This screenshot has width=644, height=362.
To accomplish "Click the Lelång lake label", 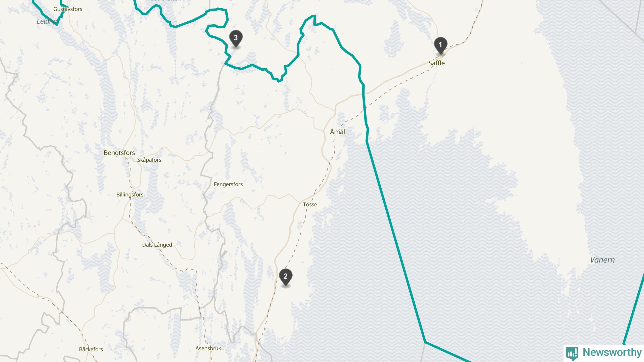I will pos(47,21).
